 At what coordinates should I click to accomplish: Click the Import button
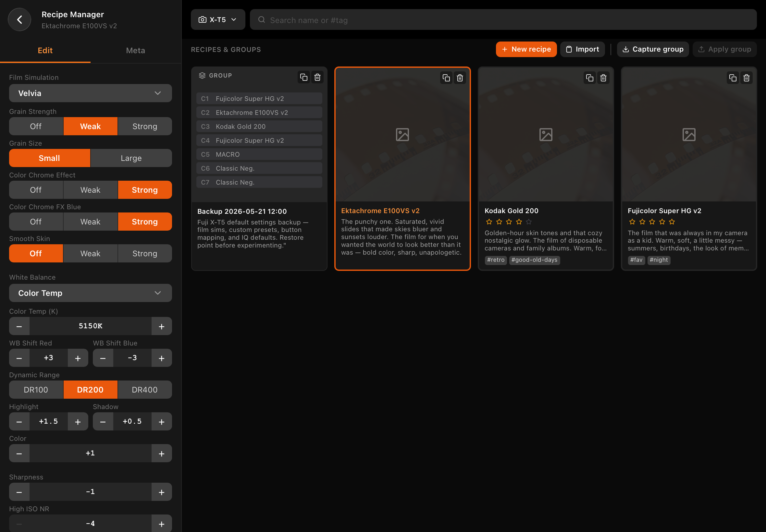[x=582, y=49]
